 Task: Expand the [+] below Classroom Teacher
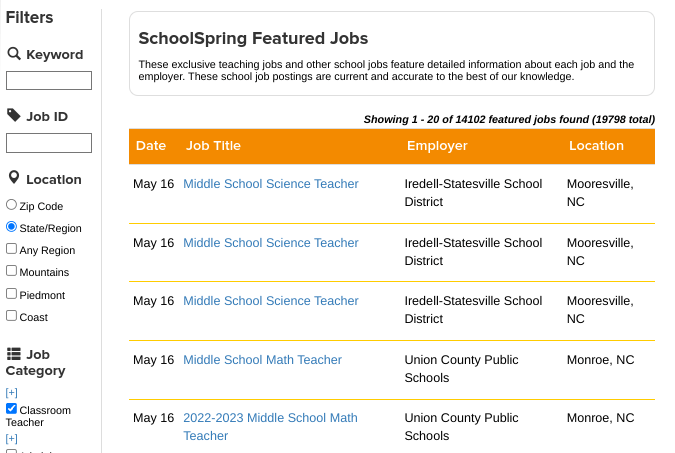pos(12,438)
